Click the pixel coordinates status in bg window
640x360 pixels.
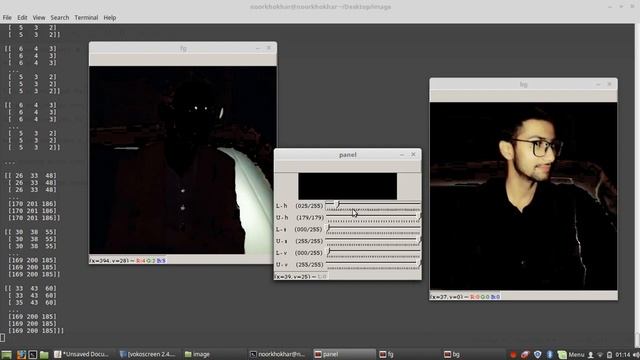465,297
